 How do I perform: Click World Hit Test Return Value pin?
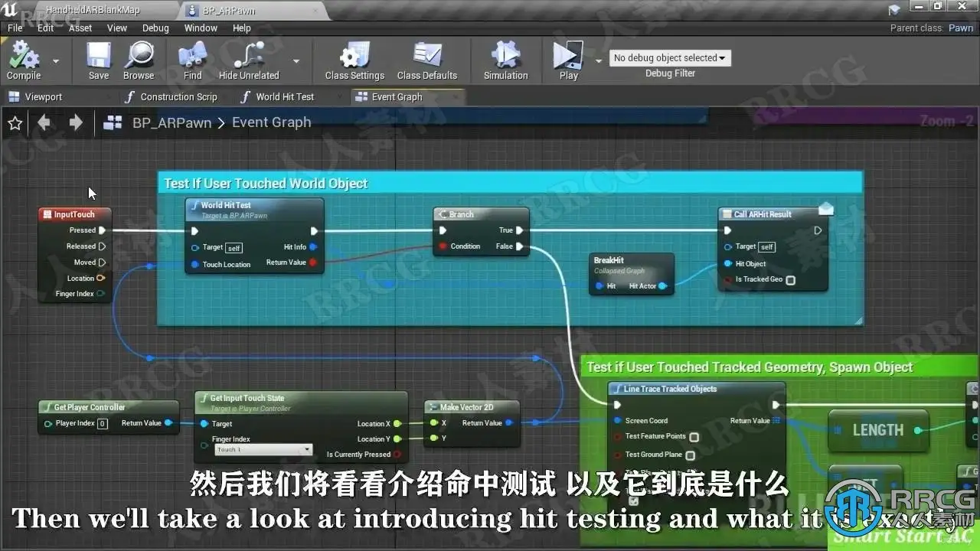point(313,262)
